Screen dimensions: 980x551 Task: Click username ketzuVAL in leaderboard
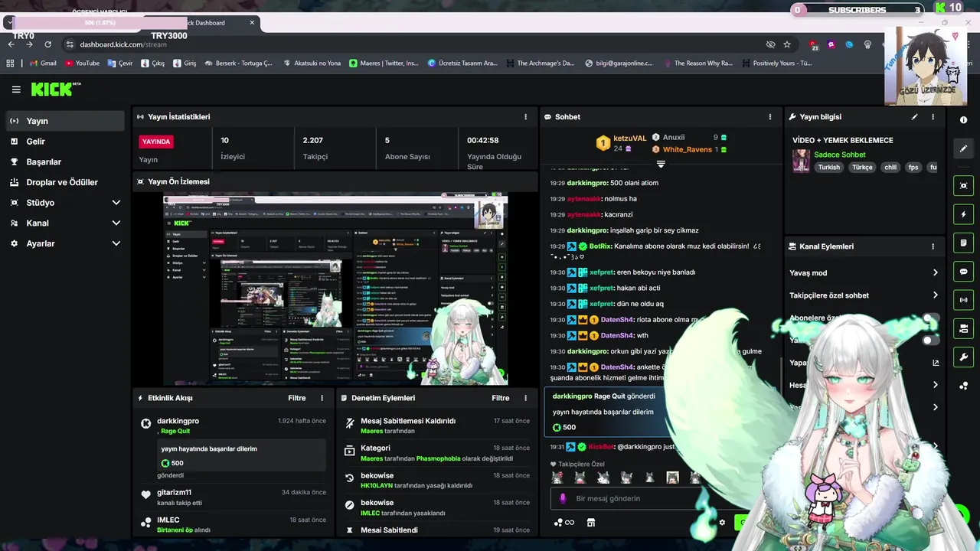click(630, 139)
